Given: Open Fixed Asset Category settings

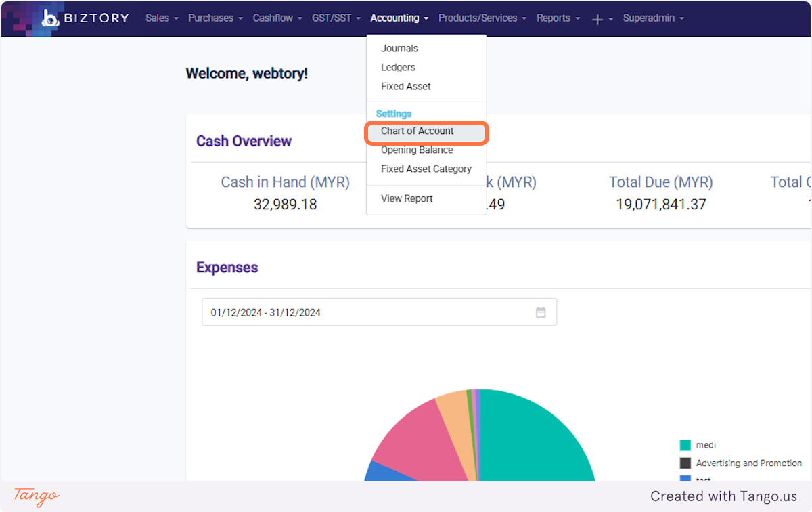Looking at the screenshot, I should 426,169.
